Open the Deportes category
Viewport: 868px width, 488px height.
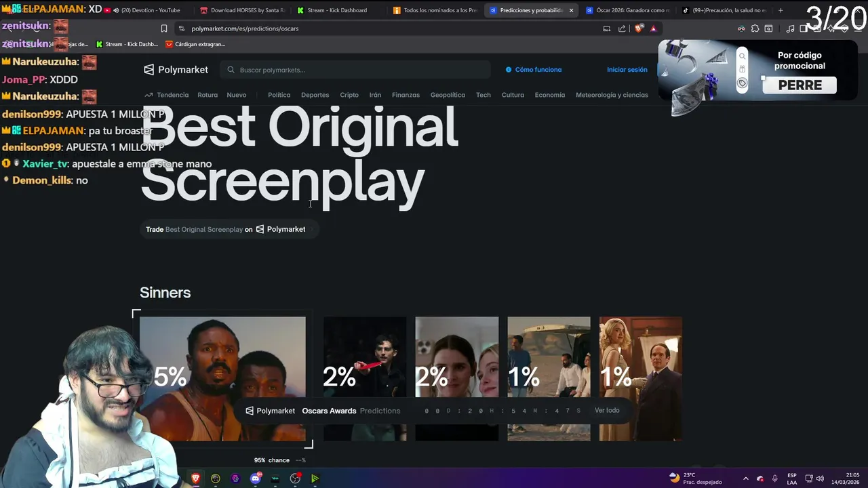[x=315, y=95]
